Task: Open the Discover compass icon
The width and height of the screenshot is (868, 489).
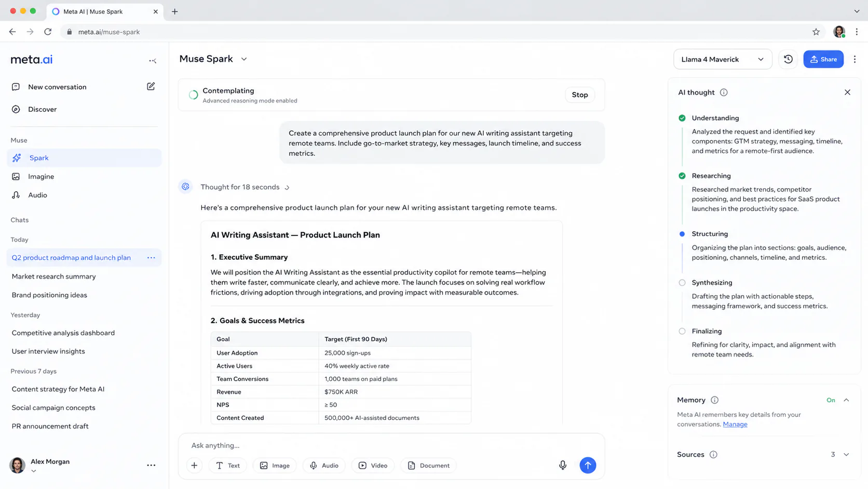Action: coord(16,109)
